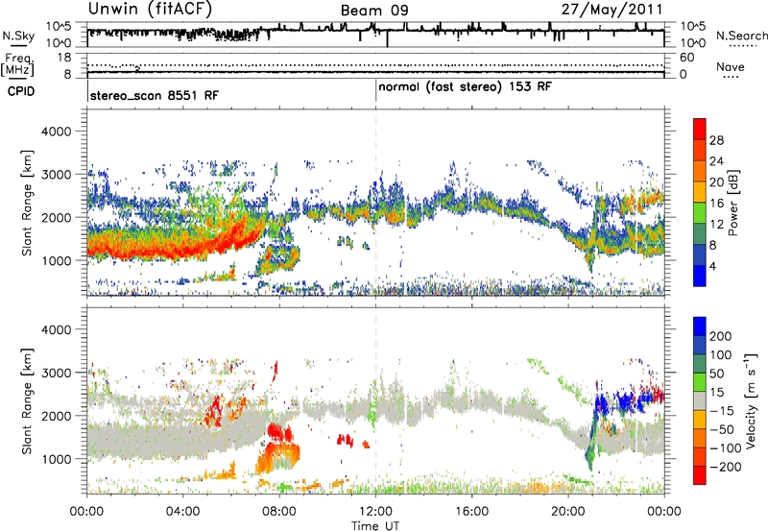The height and width of the screenshot is (532, 768).
Task: Click the '60' value on the Nave axis
Action: [x=687, y=58]
